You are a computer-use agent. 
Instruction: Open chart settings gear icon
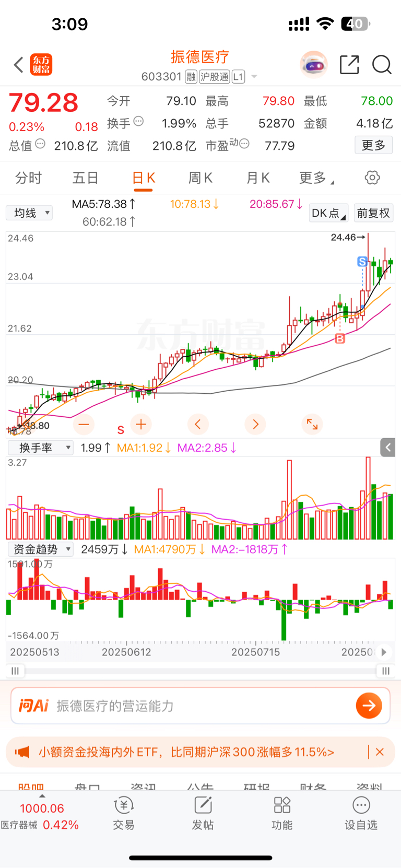372,178
